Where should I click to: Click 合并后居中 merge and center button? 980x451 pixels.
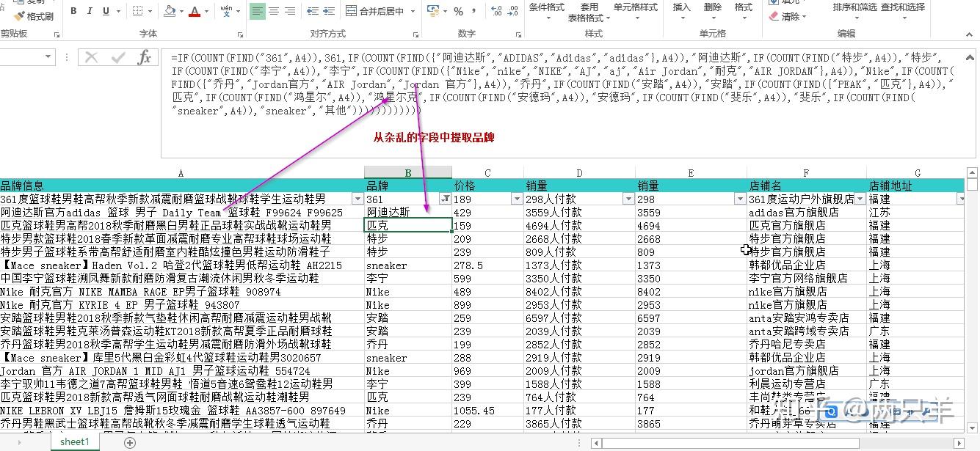(374, 11)
